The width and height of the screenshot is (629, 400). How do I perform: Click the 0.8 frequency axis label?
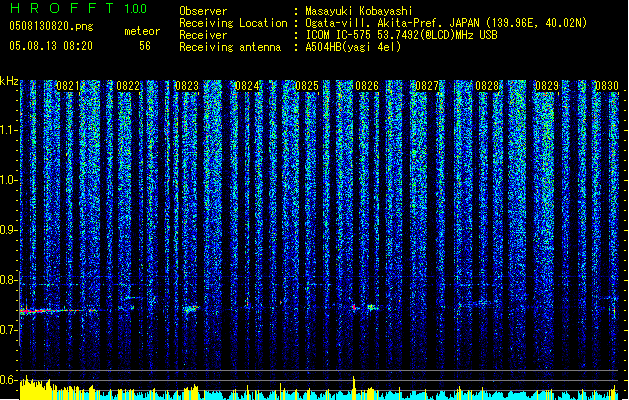click(x=9, y=280)
